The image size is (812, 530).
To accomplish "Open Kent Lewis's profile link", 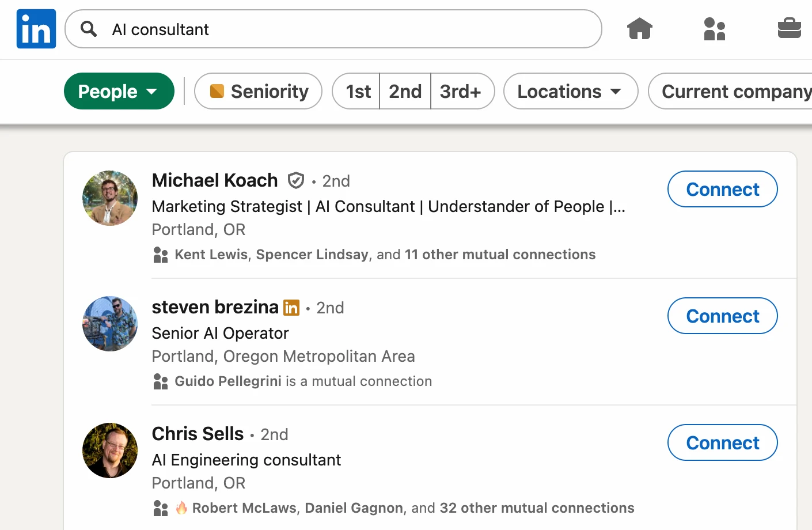I will click(x=210, y=254).
